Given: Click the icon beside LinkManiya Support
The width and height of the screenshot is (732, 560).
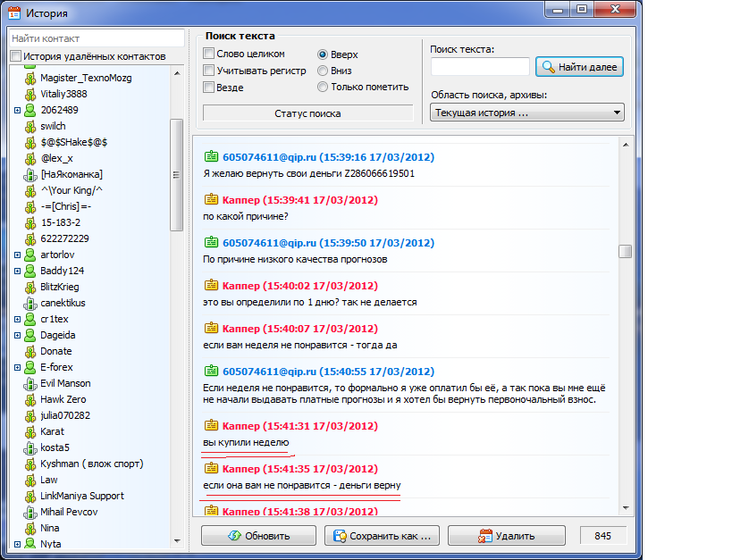Looking at the screenshot, I should click(x=30, y=496).
